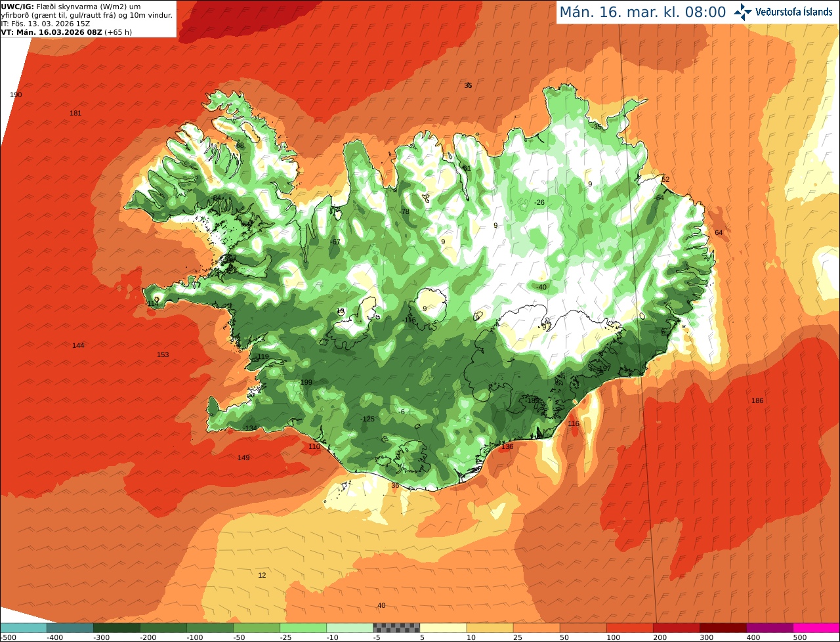The width and height of the screenshot is (840, 642).
Task: Click the map value '88' in the Westfjords
Action: (240, 146)
